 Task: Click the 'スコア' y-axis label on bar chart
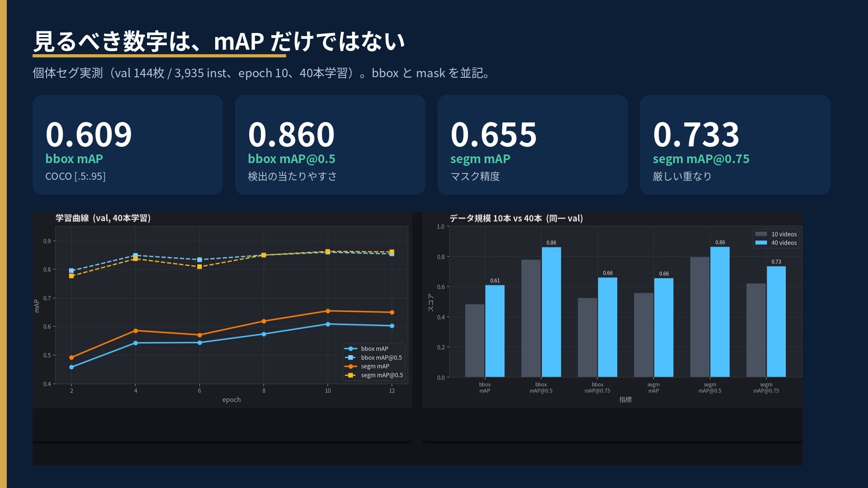tap(431, 302)
